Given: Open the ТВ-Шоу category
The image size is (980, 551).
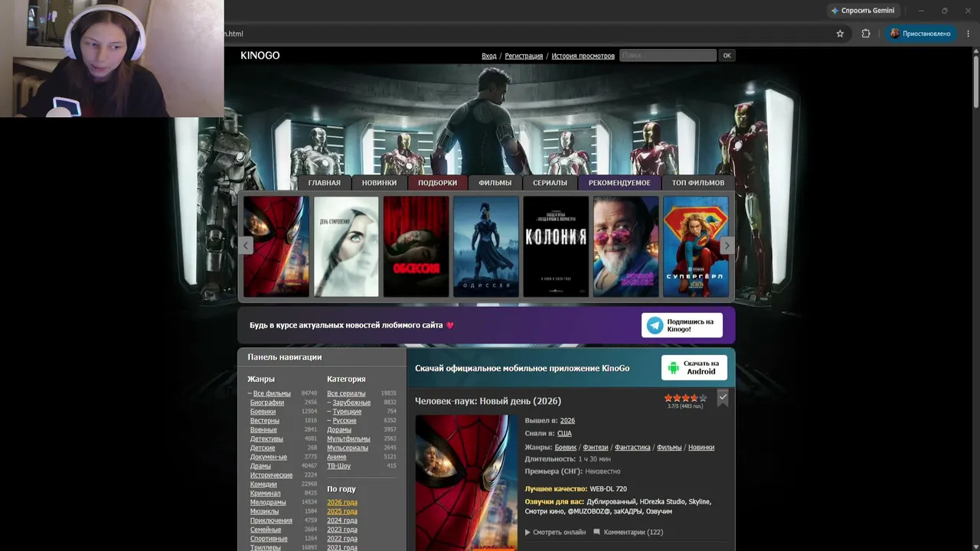Looking at the screenshot, I should 338,466.
